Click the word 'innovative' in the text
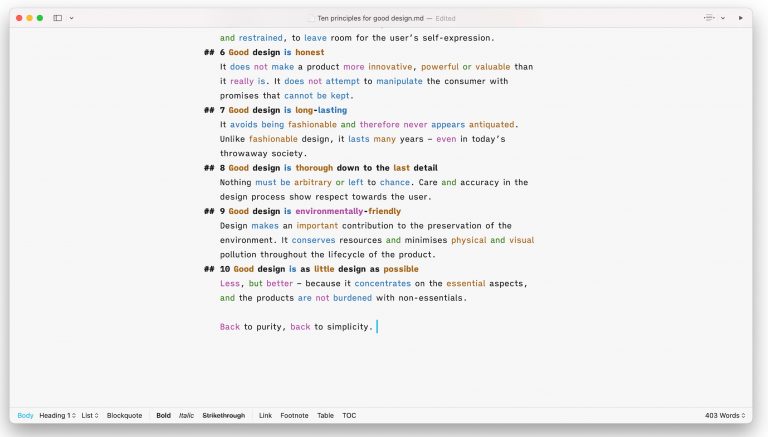Viewport: 768px width, 437px height. pos(390,67)
